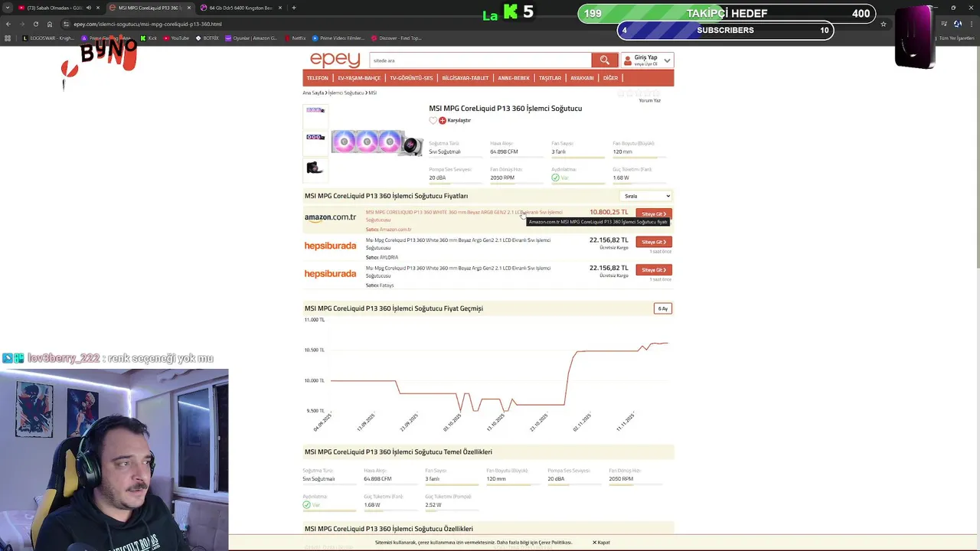Viewport: 980px width, 551px height.
Task: Click the site search input field
Action: tap(480, 60)
